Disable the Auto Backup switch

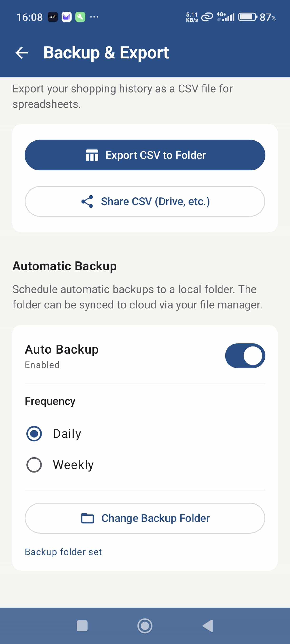click(x=245, y=355)
